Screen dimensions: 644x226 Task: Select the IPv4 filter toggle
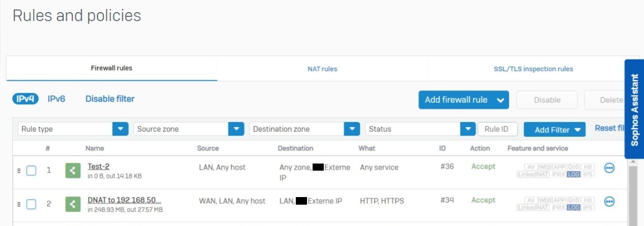(x=25, y=99)
